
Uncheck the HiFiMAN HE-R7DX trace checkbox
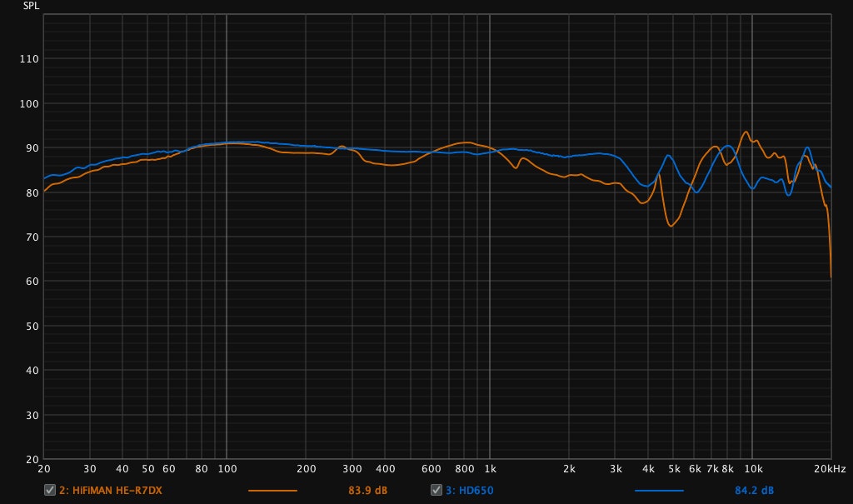pyautogui.click(x=49, y=490)
